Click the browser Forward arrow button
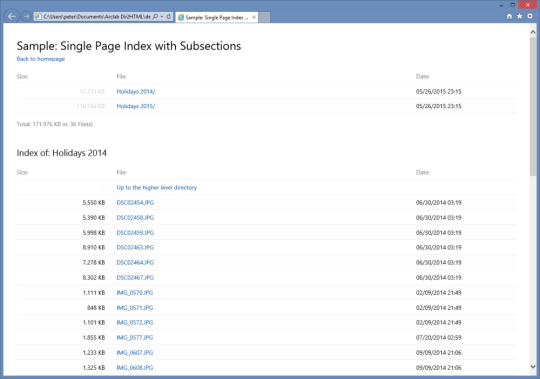The height and width of the screenshot is (379, 540). [x=26, y=17]
